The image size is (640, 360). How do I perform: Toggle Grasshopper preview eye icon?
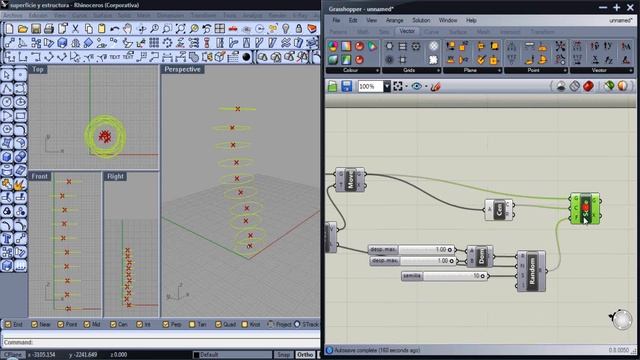click(416, 87)
